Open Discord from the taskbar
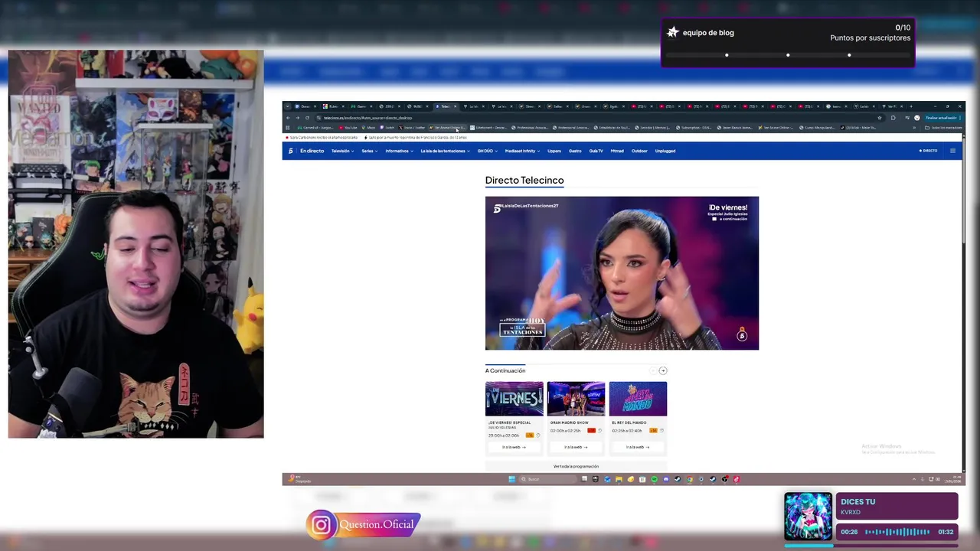The image size is (980, 551). pos(666,479)
